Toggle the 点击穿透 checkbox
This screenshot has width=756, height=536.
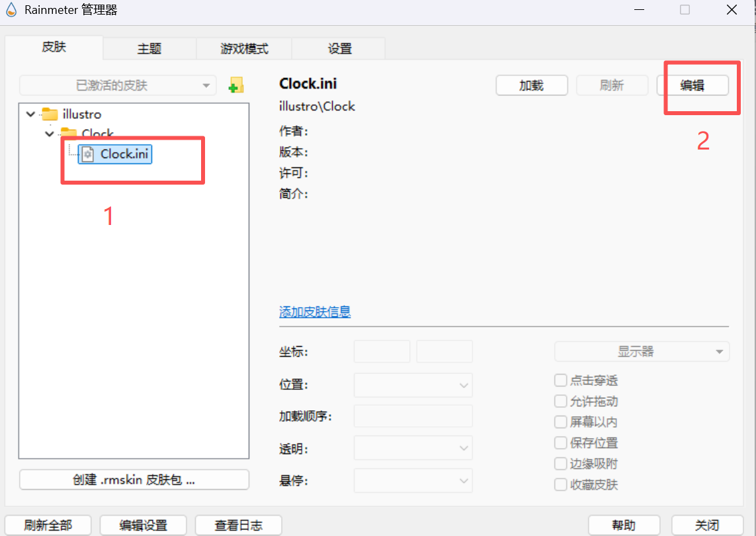560,380
